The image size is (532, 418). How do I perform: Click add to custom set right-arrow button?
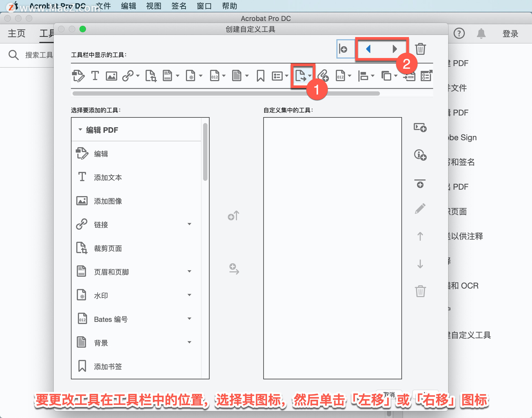click(x=234, y=269)
